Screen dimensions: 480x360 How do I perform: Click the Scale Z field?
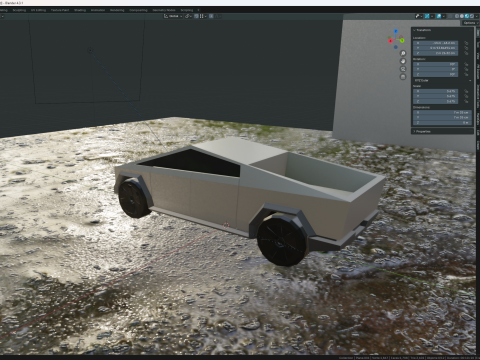pyautogui.click(x=436, y=101)
